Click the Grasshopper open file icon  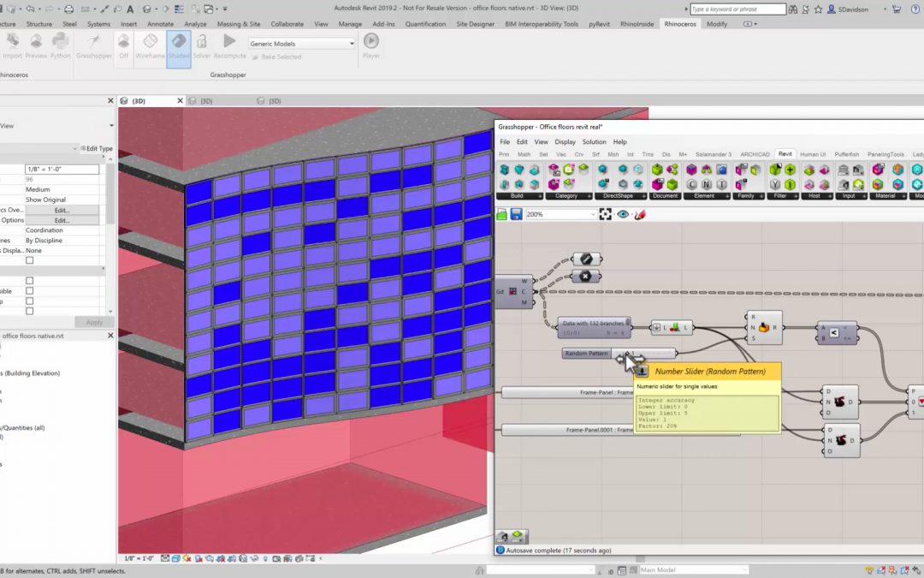[x=501, y=214]
